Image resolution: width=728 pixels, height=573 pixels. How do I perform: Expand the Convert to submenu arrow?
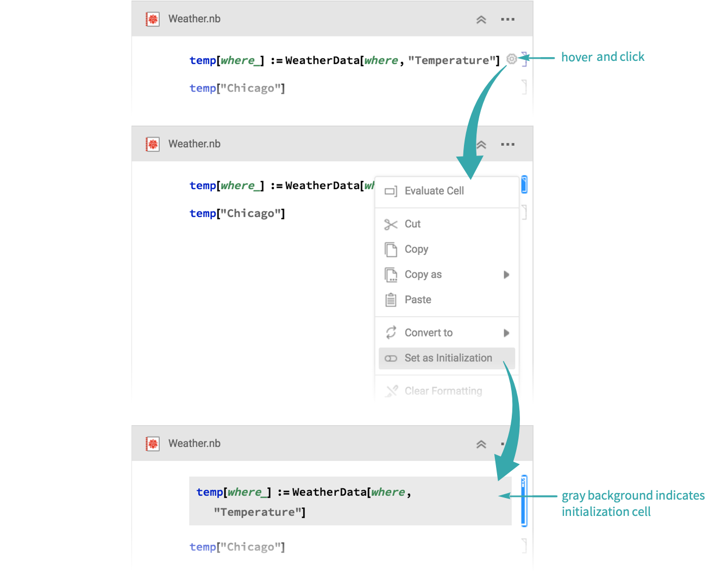coord(506,333)
